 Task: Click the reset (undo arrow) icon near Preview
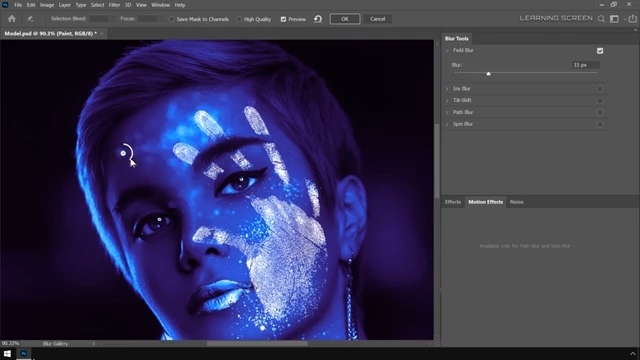(x=318, y=19)
